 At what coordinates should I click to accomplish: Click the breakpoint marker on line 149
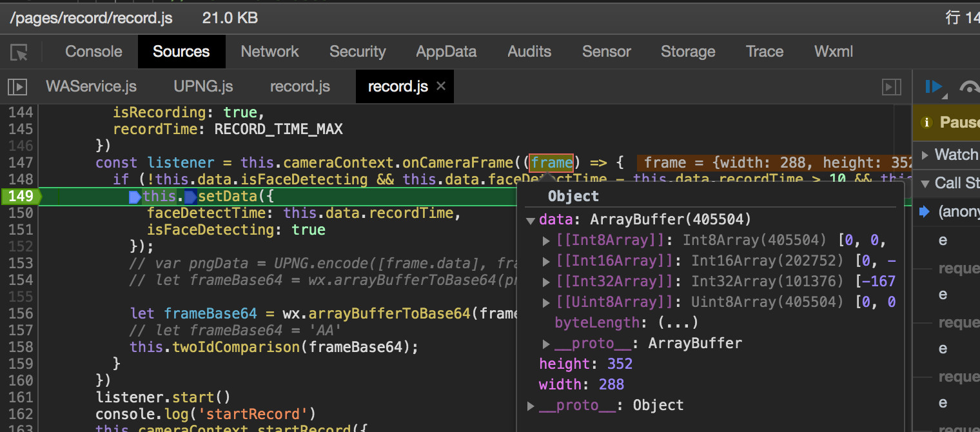tap(20, 196)
